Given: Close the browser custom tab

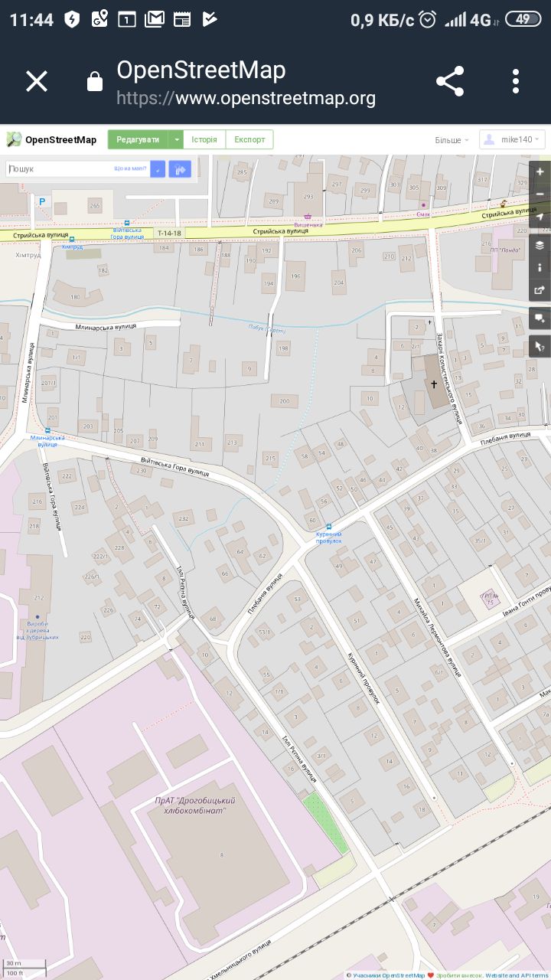Looking at the screenshot, I should coord(37,81).
